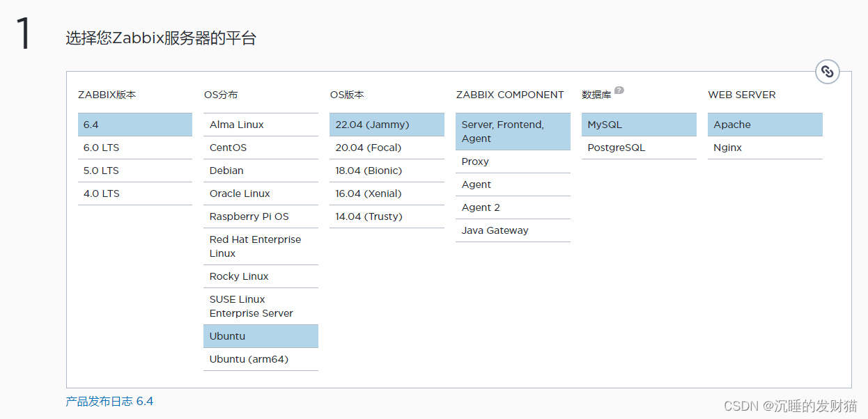This screenshot has height=419, width=868.
Task: Choose Nginx as the web server
Action: tap(765, 148)
